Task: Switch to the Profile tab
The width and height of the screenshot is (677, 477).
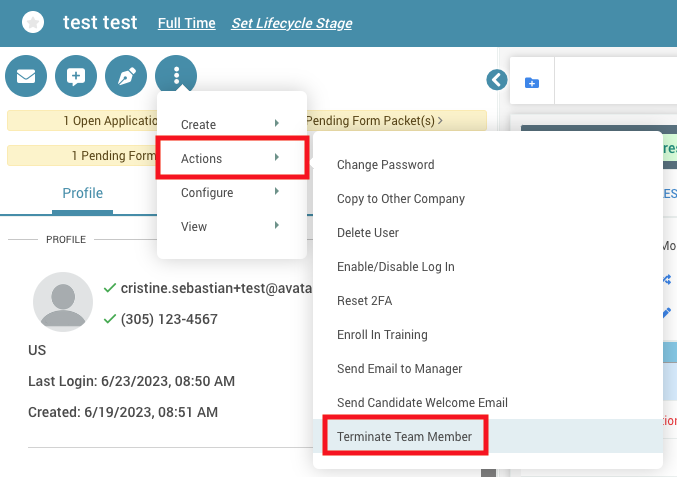Action: click(82, 193)
